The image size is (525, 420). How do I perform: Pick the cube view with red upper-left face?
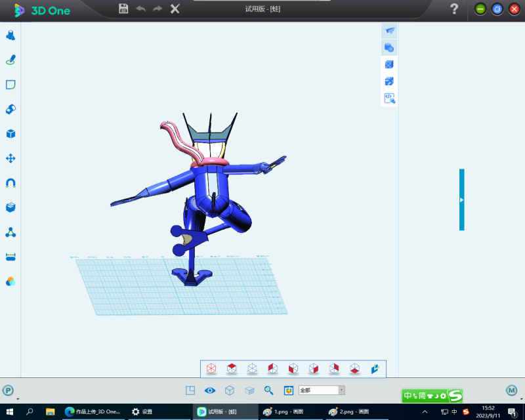pyautogui.click(x=272, y=369)
